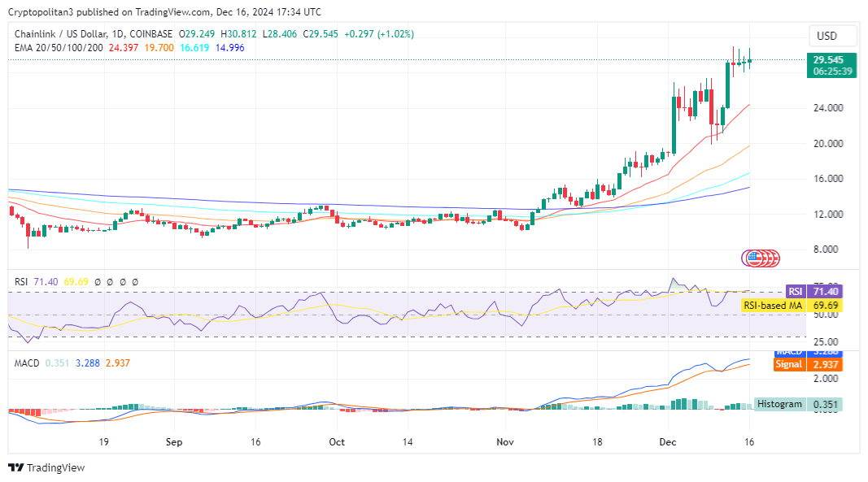Click the 18 date label on time axis
The height and width of the screenshot is (482, 868).
click(597, 442)
